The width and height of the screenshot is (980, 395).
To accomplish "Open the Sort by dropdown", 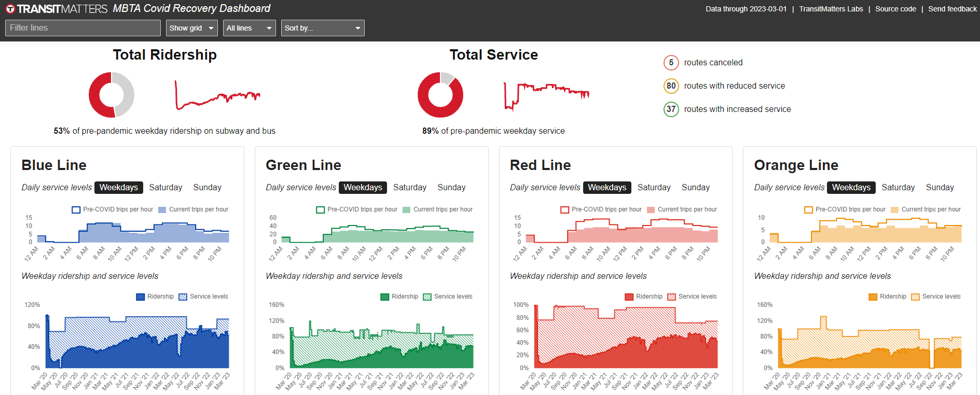I will click(322, 28).
